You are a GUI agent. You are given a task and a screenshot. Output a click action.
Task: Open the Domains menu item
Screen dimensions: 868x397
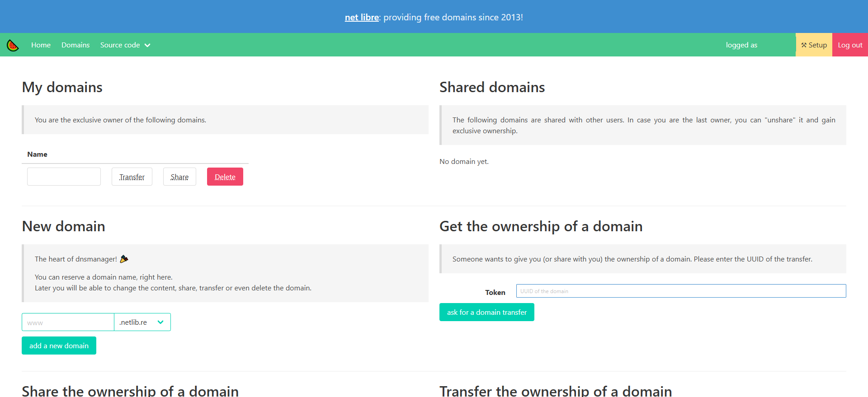(75, 45)
